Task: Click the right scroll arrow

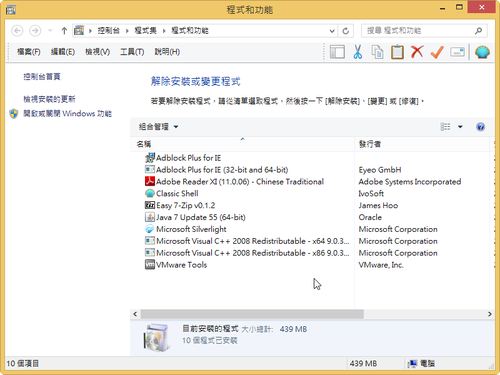Action: tap(489, 314)
